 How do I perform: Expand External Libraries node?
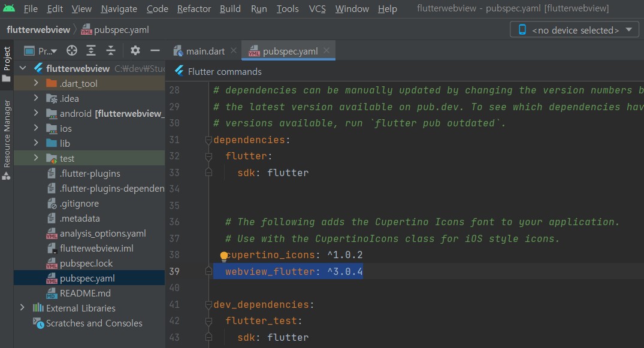coord(23,307)
